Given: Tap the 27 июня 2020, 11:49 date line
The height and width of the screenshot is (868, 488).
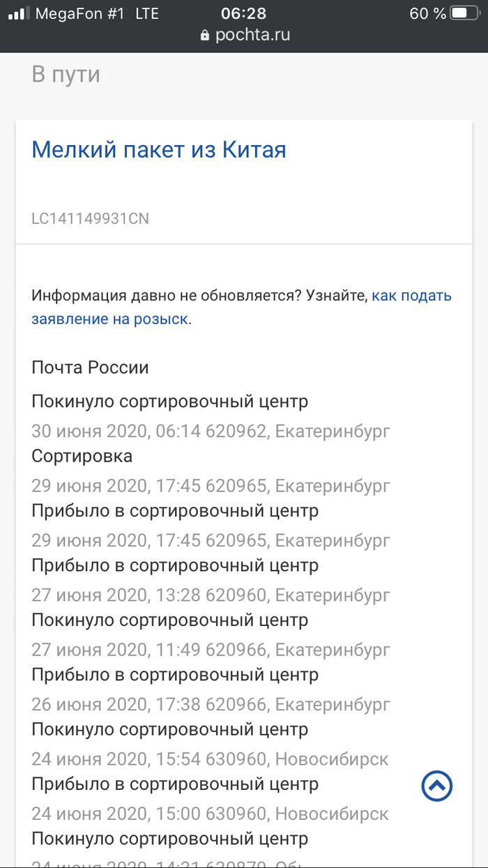Looking at the screenshot, I should point(211,650).
